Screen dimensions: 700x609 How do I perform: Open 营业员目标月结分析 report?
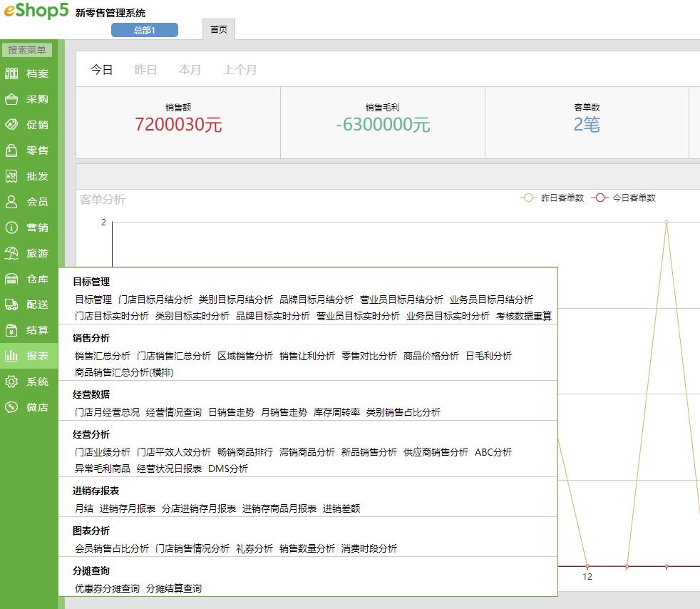click(x=402, y=300)
